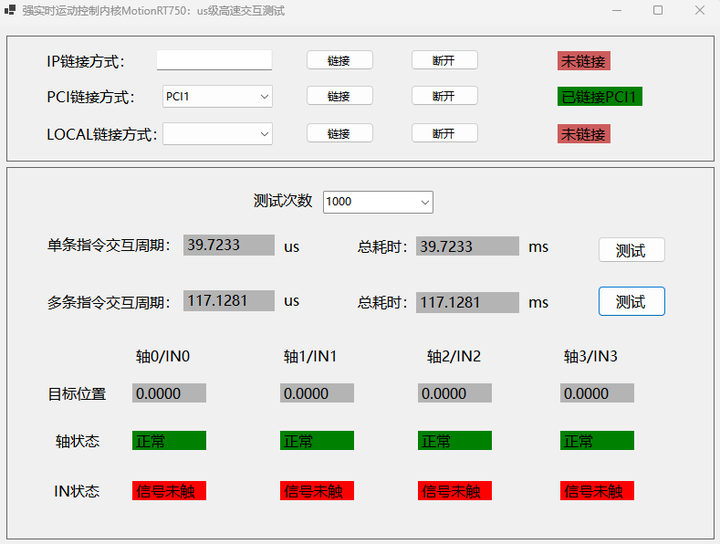
Task: Click 信号未触 IN status for 轴3/IN3
Action: tap(597, 491)
